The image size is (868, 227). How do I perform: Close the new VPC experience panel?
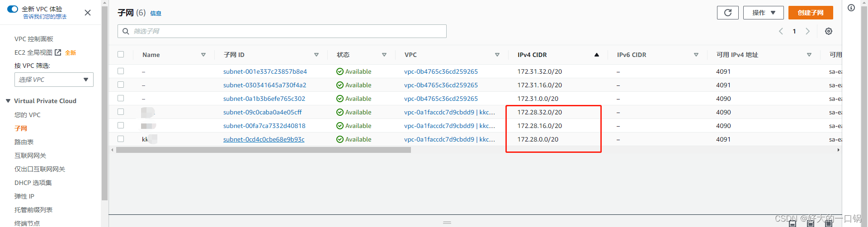click(x=88, y=13)
